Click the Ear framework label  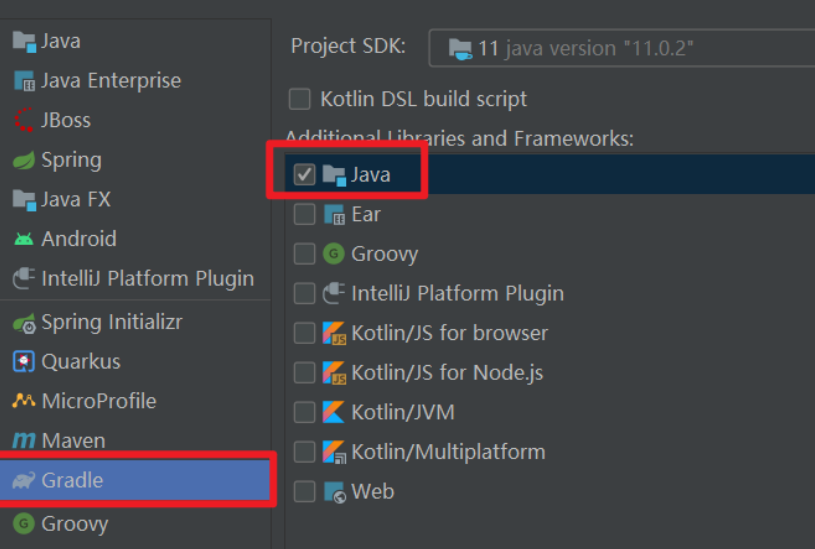point(366,215)
